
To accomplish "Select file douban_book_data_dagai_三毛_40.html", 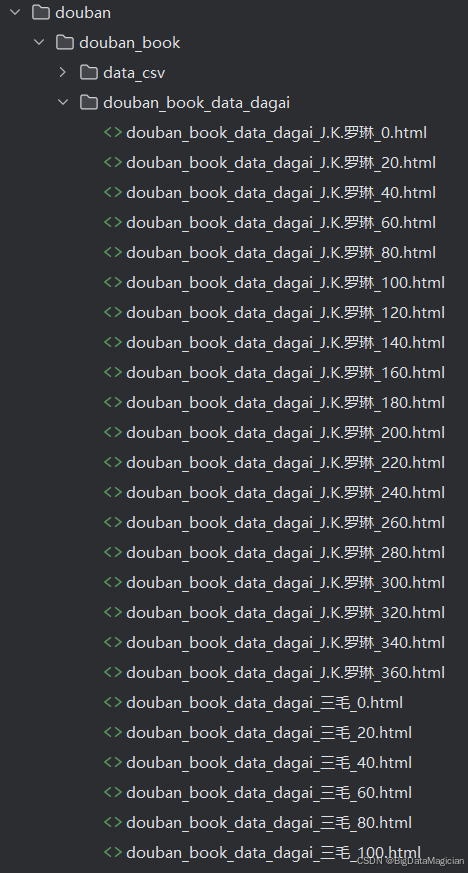I will coord(269,763).
